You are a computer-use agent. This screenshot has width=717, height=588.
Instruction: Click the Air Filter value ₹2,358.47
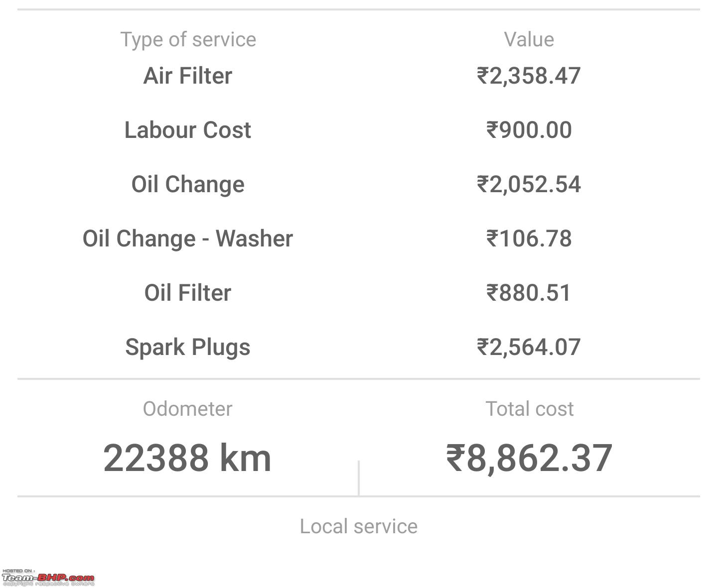tap(529, 76)
